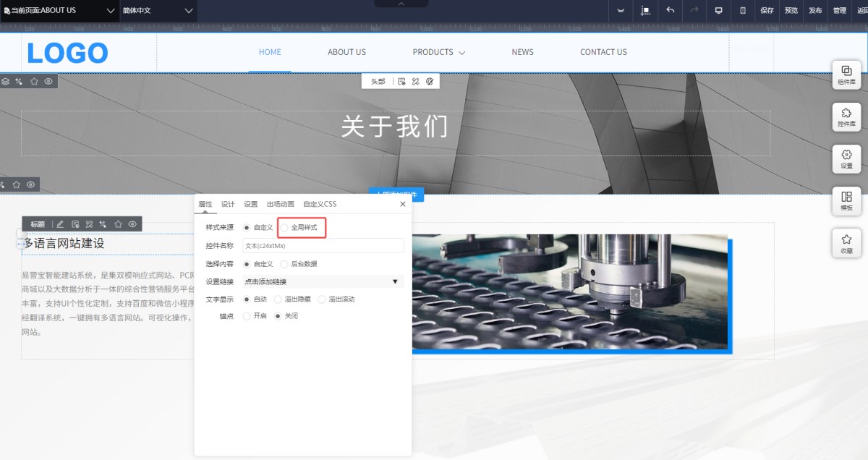Screen dimensions: 868x460
Task: Open the 当前页面 ABOUT US page dropdown
Action: point(59,11)
